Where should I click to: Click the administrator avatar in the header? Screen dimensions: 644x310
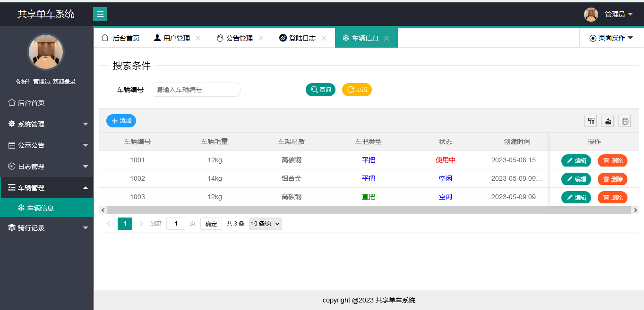(591, 14)
